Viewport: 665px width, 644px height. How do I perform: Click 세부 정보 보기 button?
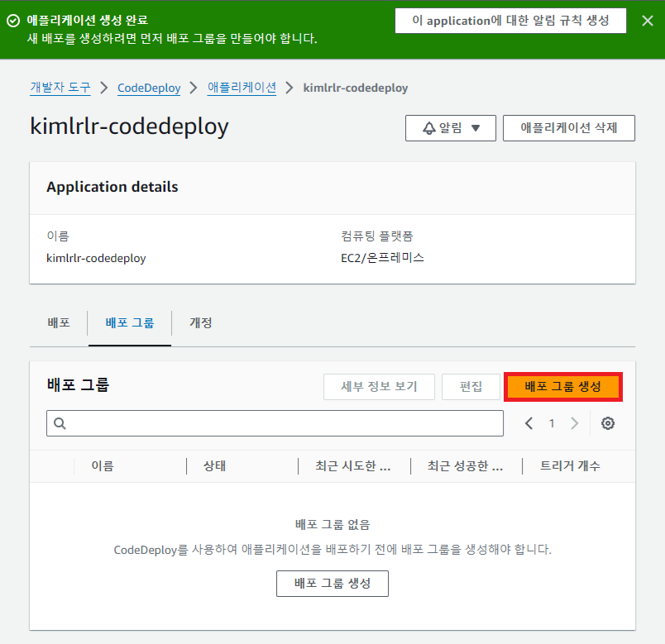[379, 386]
